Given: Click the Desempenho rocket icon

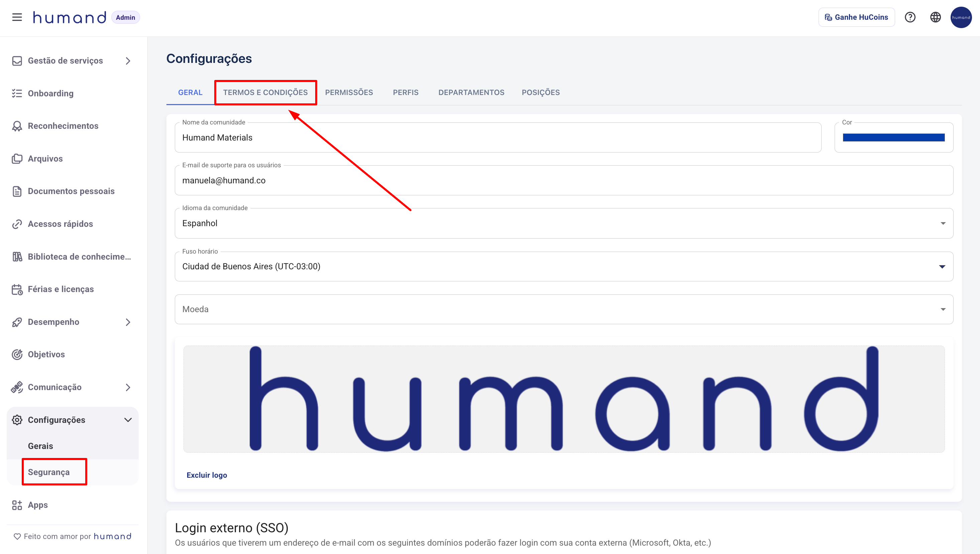Looking at the screenshot, I should click(17, 322).
